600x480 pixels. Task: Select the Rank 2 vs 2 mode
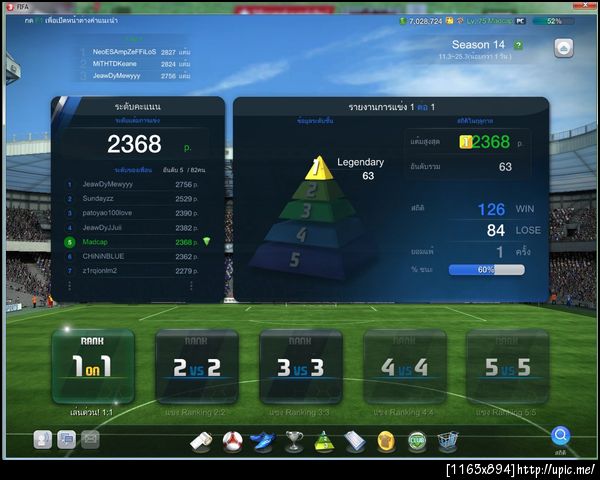coord(197,366)
